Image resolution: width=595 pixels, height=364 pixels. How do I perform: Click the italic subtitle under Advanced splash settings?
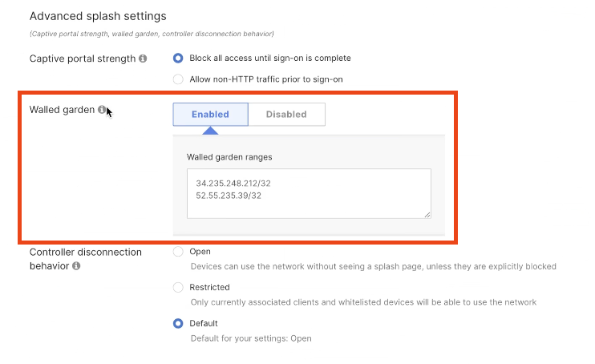pos(152,34)
